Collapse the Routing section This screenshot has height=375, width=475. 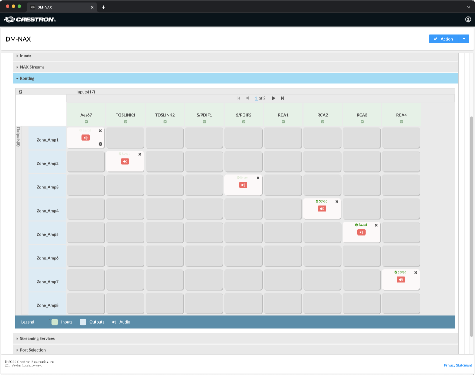tap(235, 78)
